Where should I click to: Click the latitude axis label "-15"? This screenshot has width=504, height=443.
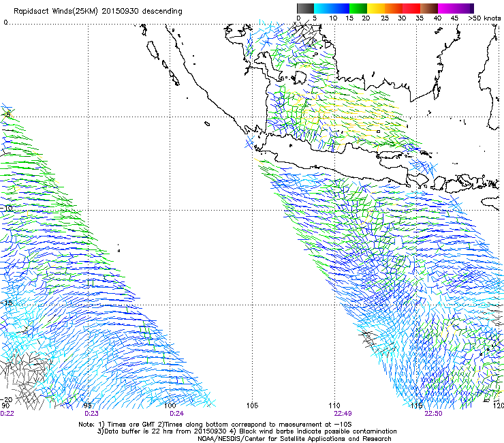[5, 303]
